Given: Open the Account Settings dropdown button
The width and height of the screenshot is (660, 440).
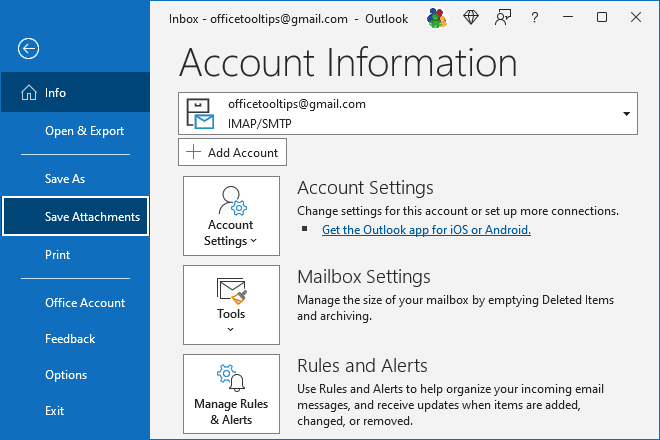Looking at the screenshot, I should point(231,216).
